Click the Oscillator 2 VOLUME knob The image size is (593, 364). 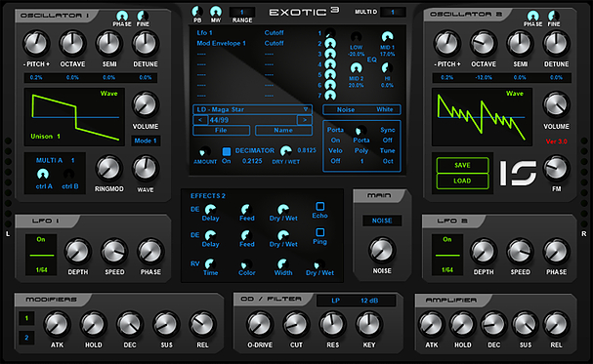click(x=556, y=105)
